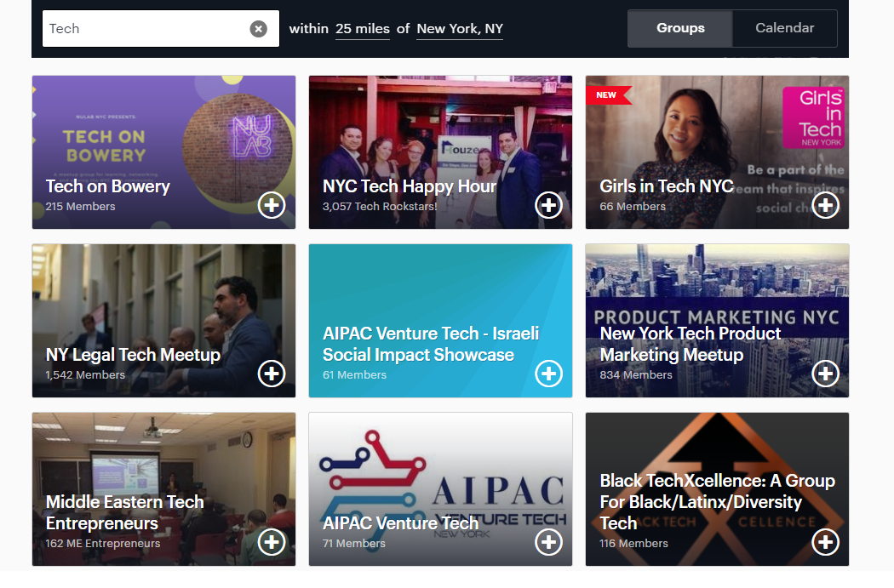Open Tech on Bowery group title

pos(108,186)
